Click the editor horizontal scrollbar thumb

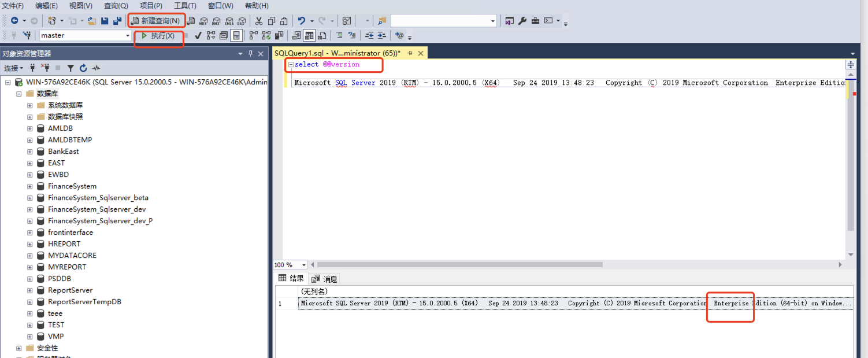(459, 265)
